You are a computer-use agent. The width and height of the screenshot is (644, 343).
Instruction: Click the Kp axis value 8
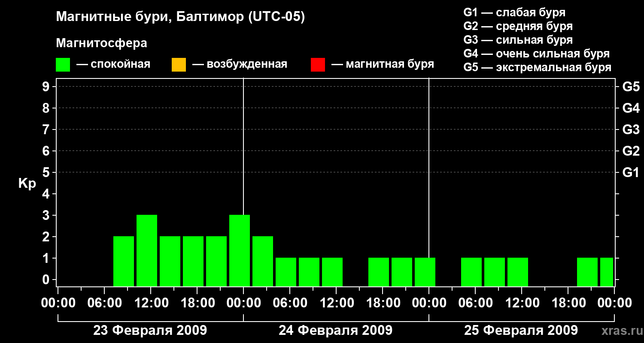click(x=47, y=108)
